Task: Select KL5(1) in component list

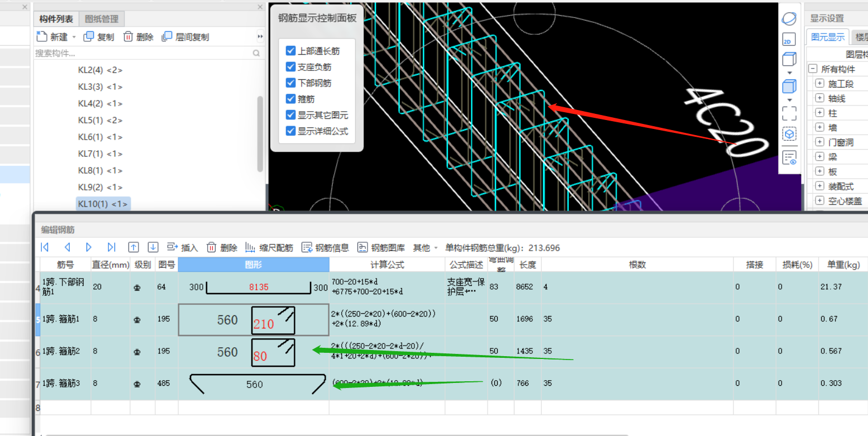Action: (x=100, y=121)
